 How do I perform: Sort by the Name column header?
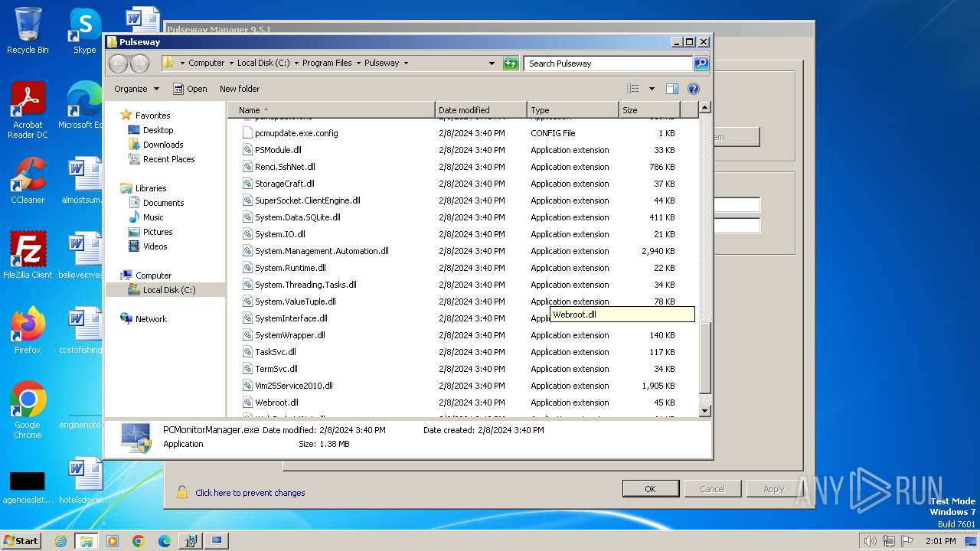point(331,110)
